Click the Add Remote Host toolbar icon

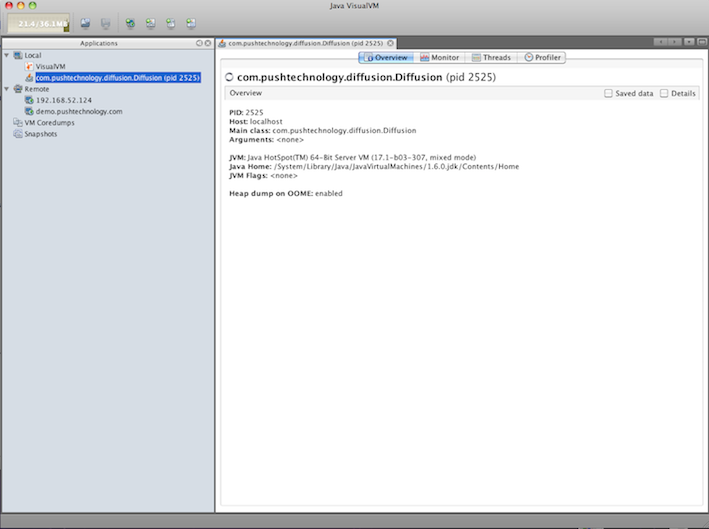(x=130, y=22)
